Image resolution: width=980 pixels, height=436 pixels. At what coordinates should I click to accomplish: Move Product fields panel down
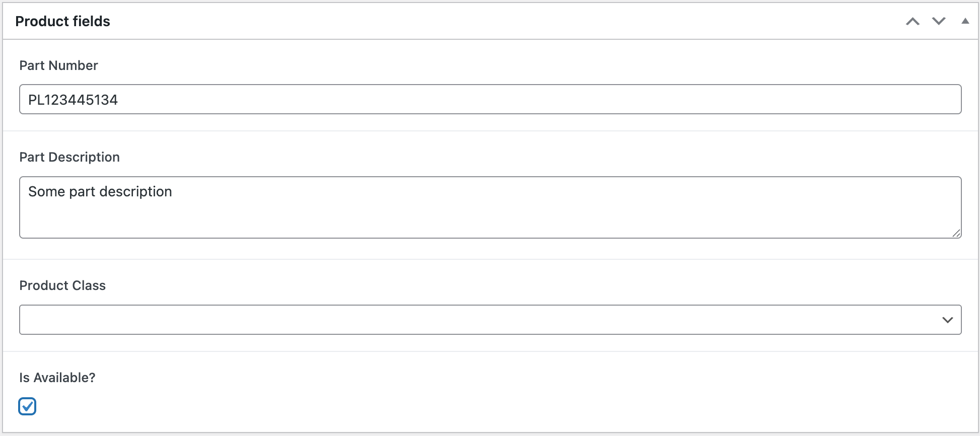pos(939,21)
